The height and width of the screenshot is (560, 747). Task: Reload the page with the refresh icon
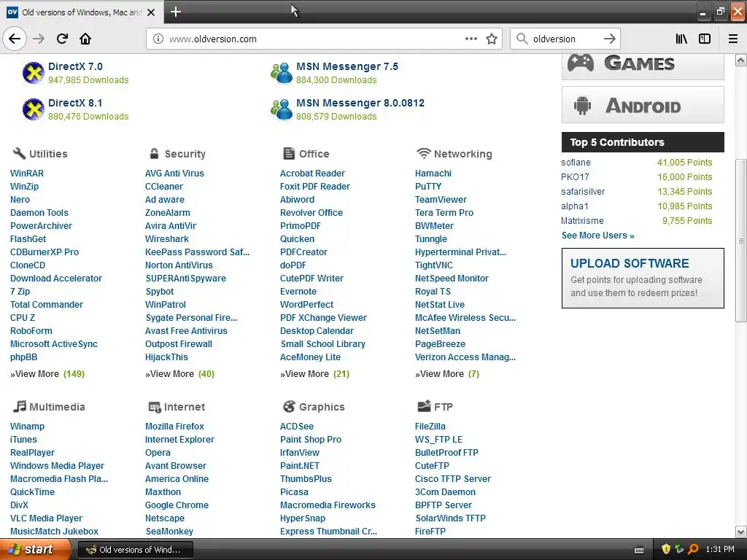coord(62,39)
